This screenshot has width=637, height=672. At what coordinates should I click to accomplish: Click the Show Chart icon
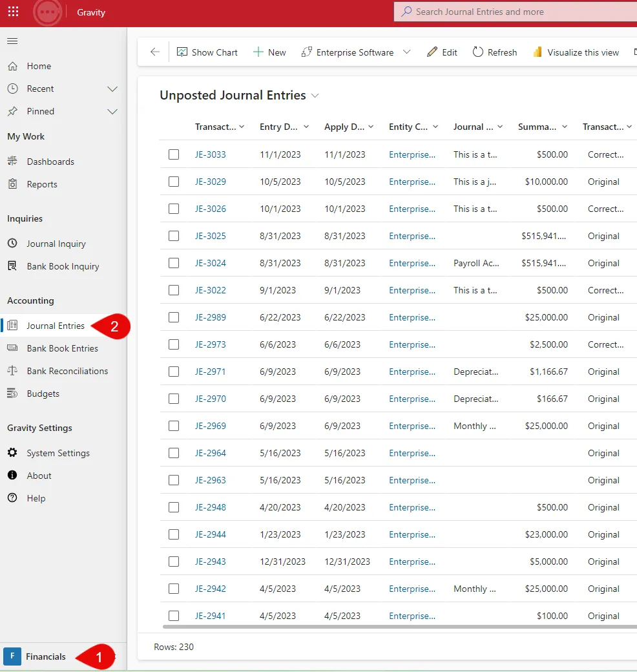click(x=182, y=52)
